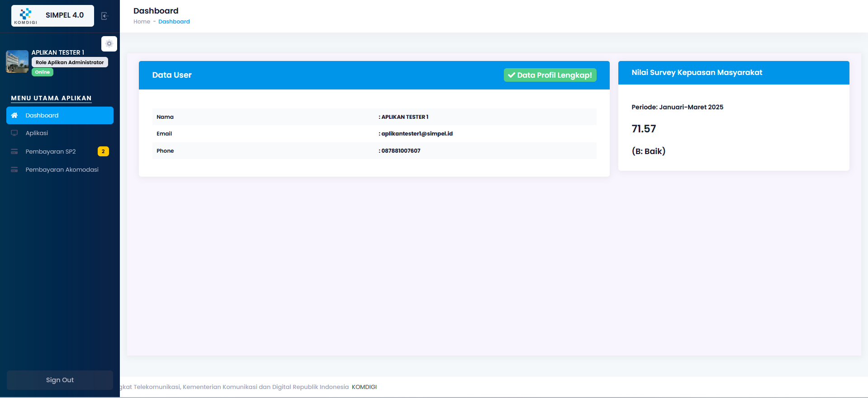Click the user profile avatar picture
868x398 pixels.
pos(17,61)
